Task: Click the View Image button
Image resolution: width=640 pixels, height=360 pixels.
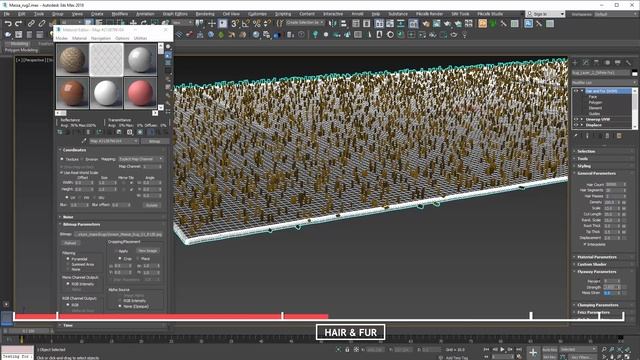Action: [147, 251]
